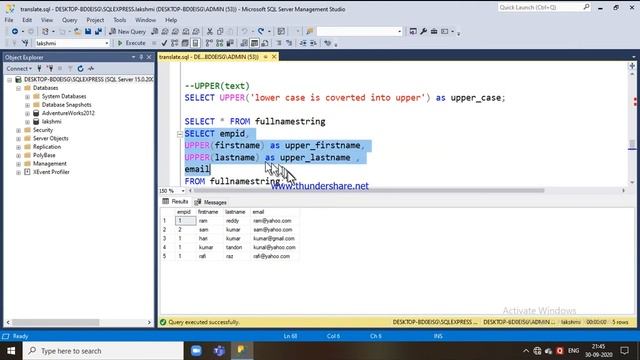Pin the Object Explorer panel

(x=141, y=57)
